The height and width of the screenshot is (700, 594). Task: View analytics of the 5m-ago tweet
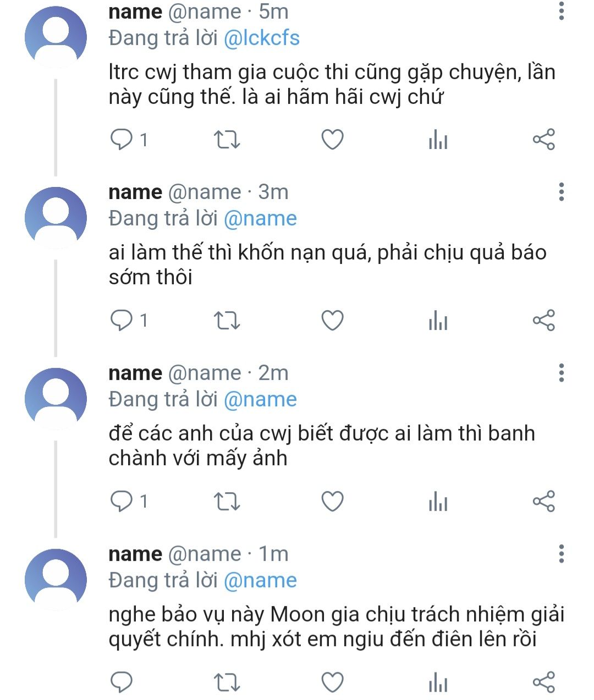tap(438, 140)
